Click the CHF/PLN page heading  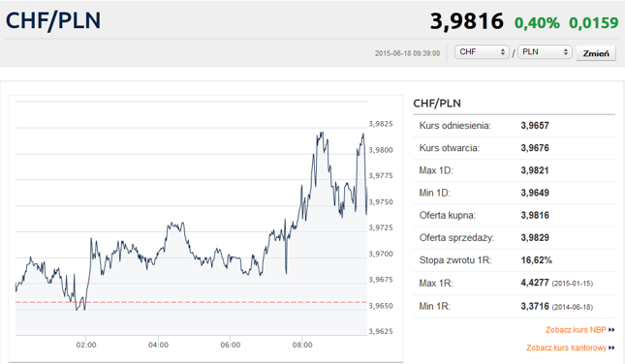click(x=53, y=20)
